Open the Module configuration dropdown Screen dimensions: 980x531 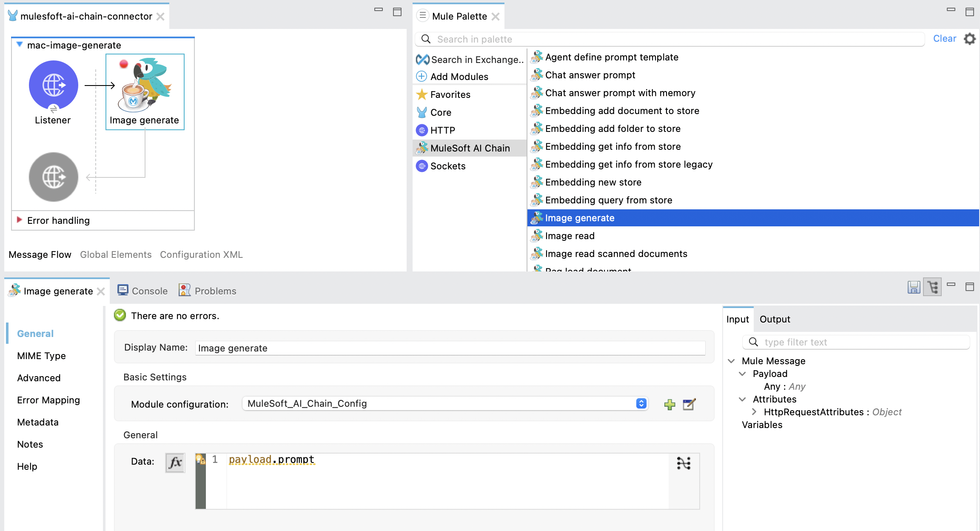tap(445, 403)
